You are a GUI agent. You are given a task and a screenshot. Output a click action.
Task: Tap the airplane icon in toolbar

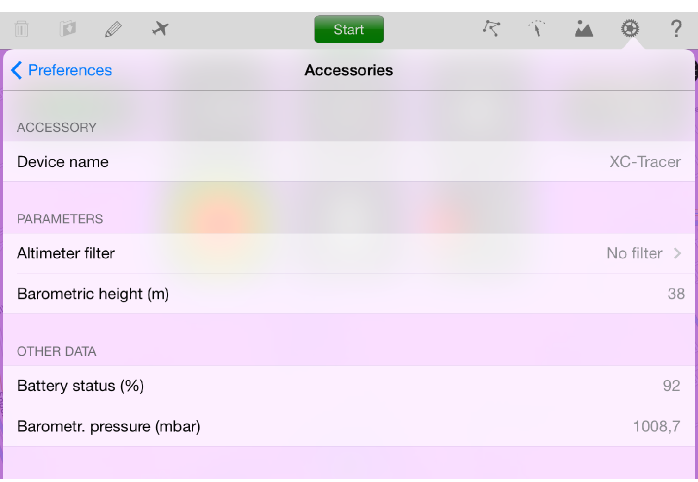160,29
